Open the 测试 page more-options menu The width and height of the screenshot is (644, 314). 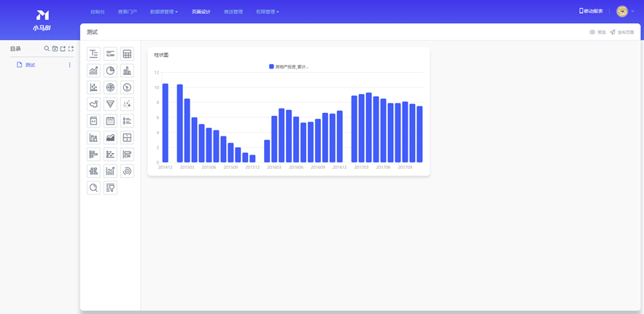[x=70, y=65]
